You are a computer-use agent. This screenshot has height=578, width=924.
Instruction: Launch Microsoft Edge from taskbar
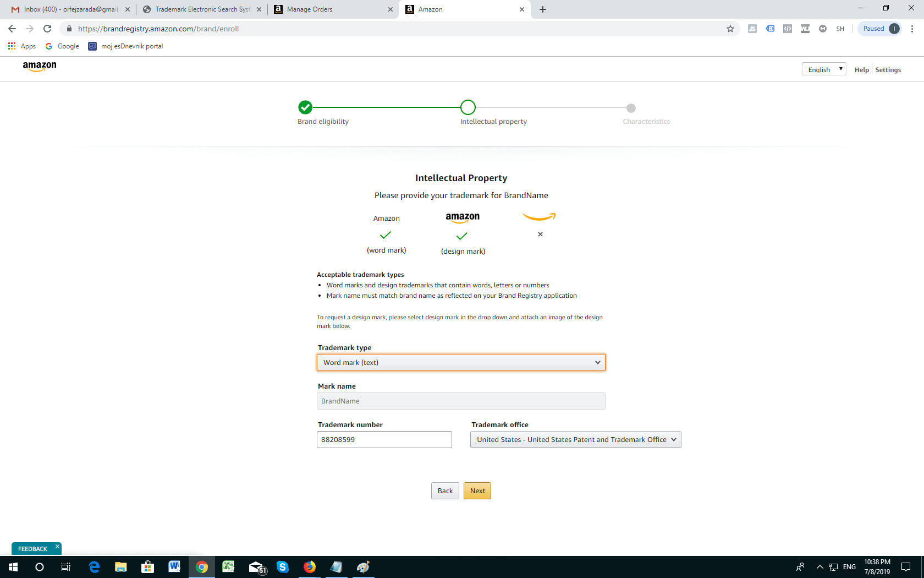[x=94, y=567]
